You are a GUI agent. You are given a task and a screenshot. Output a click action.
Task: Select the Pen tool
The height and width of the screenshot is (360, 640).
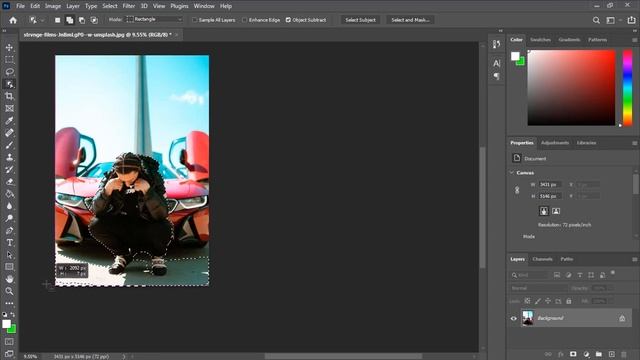pyautogui.click(x=9, y=231)
